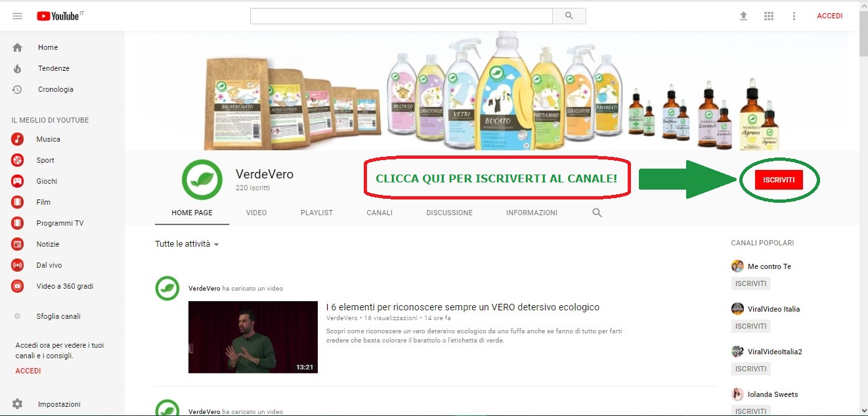Click the channel search magnifier icon

(x=597, y=213)
